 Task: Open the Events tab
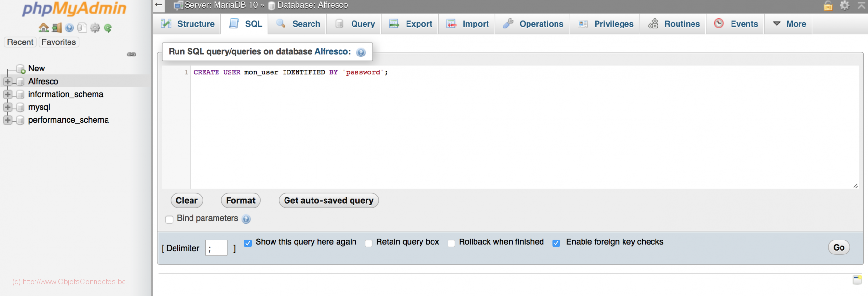[735, 24]
